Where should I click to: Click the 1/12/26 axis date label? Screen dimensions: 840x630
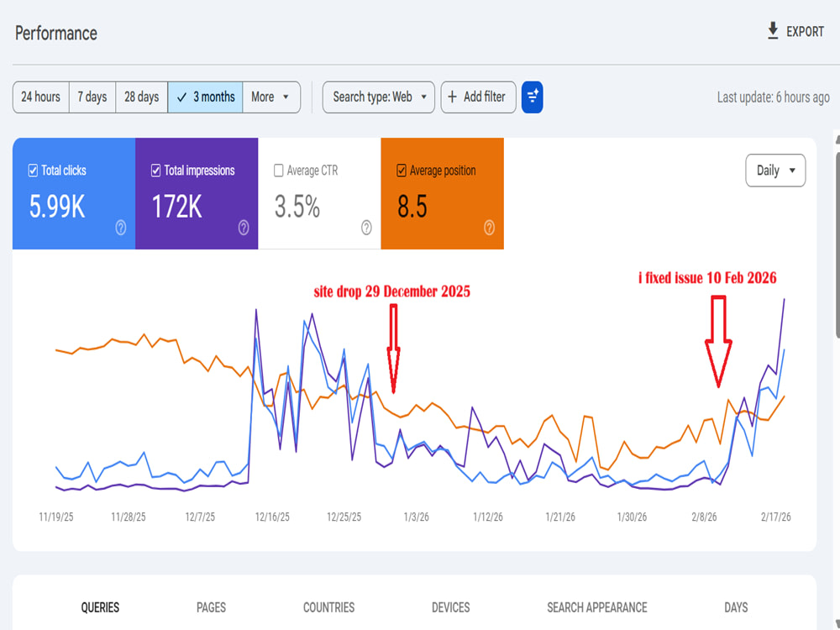pos(488,517)
